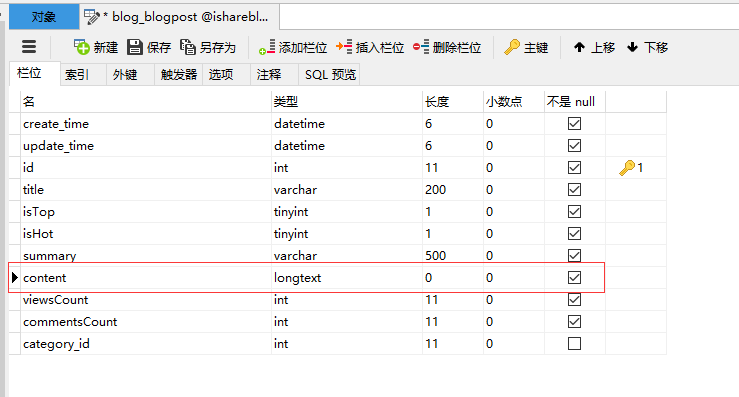The width and height of the screenshot is (739, 397).
Task: Click length value 500 for summary
Action: 453,256
